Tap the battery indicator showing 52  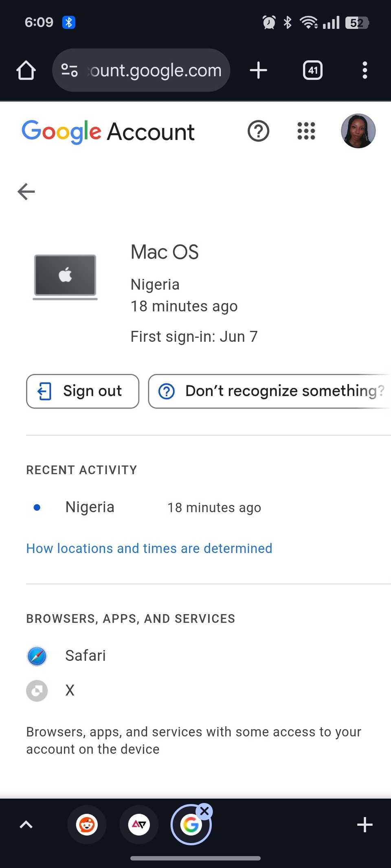pos(357,23)
